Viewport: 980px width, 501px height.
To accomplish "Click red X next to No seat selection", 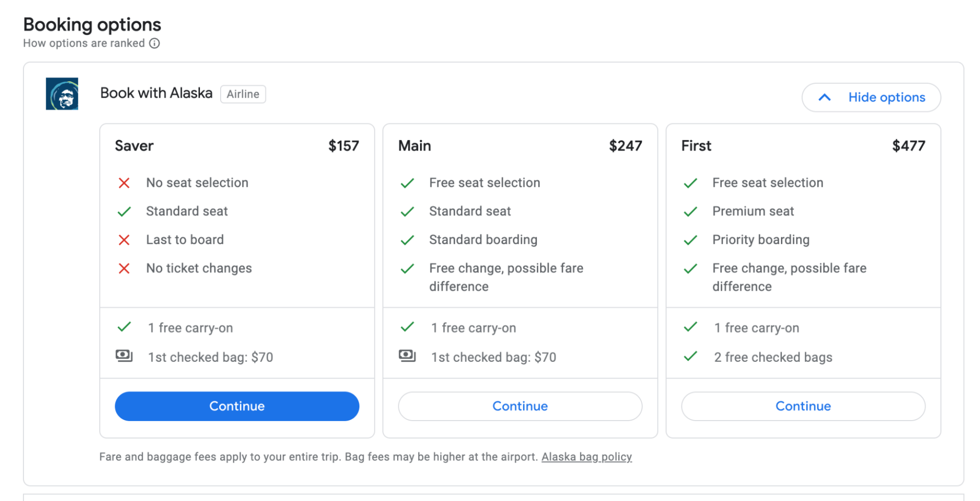I will [x=124, y=183].
